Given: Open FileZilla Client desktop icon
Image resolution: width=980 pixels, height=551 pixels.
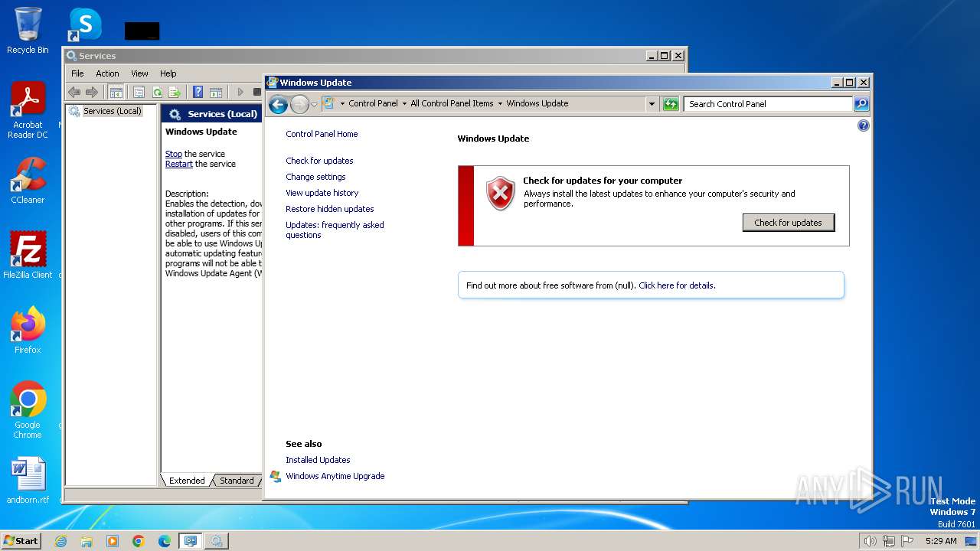Looking at the screenshot, I should tap(28, 255).
